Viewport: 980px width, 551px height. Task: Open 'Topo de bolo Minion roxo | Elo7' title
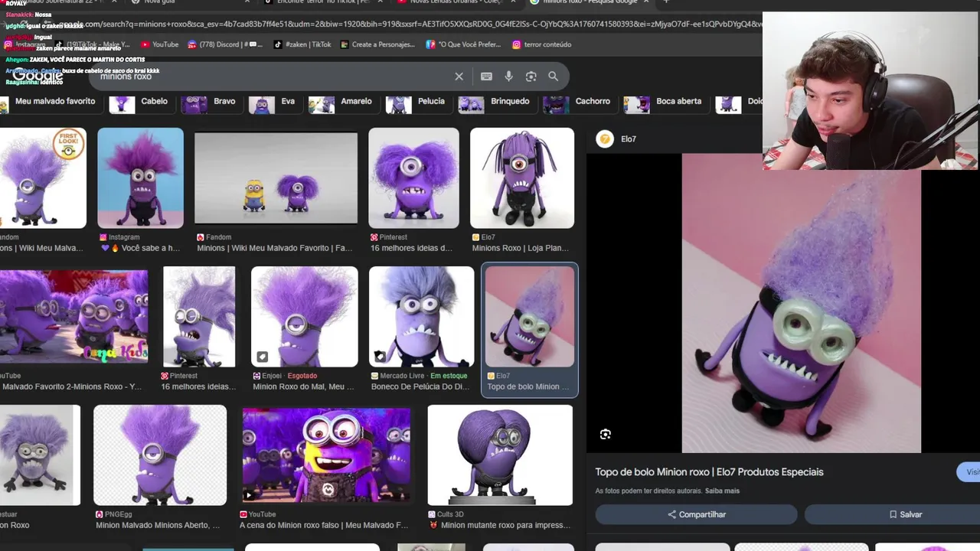tap(709, 472)
